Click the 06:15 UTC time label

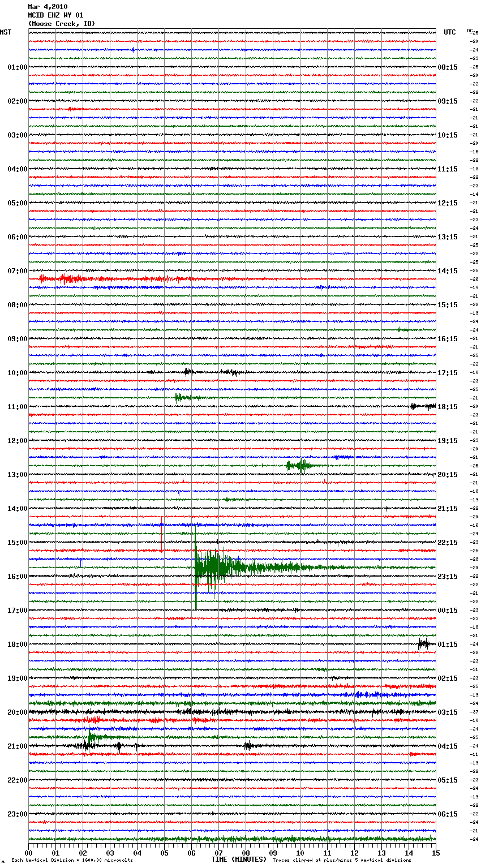[448, 814]
